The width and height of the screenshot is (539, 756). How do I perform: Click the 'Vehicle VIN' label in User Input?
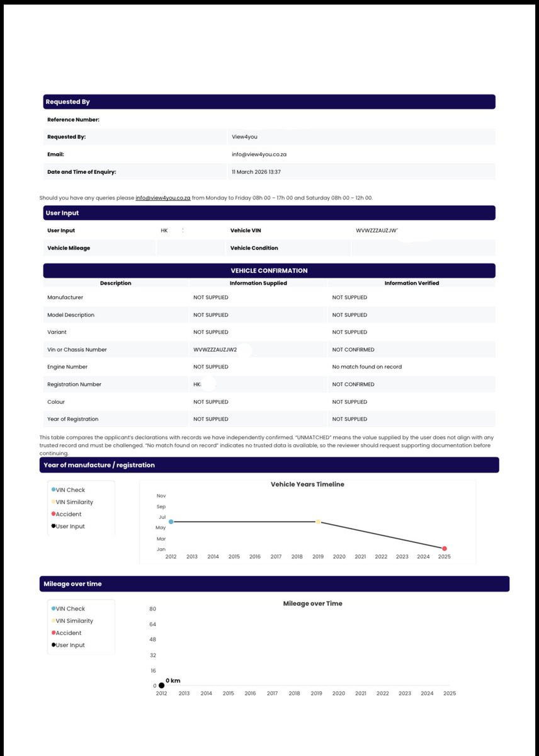pos(245,231)
